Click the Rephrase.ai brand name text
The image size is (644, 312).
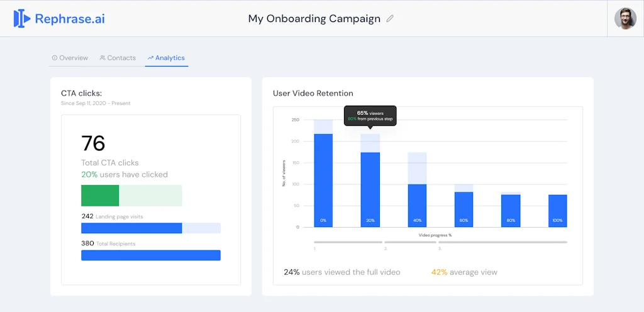[x=70, y=19]
